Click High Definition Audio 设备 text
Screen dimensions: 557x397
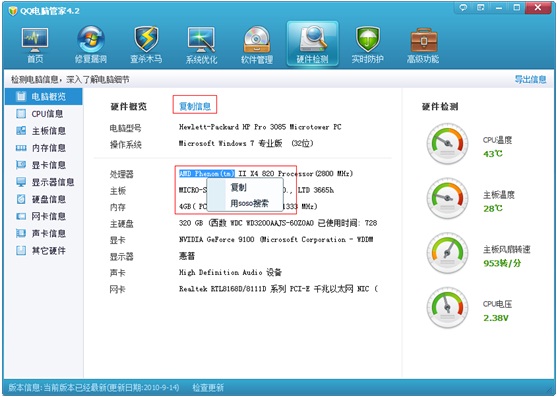[230, 272]
